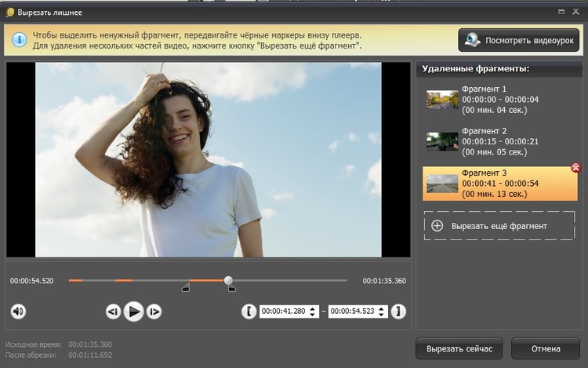Click first orange segment on timeline
The image size is (588, 368).
tap(75, 280)
